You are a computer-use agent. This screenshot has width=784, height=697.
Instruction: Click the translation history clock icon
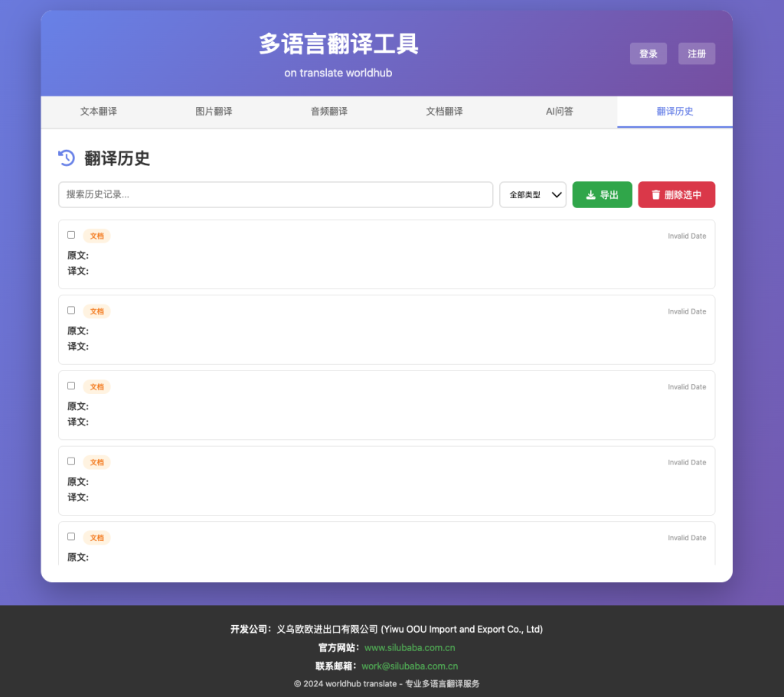pyautogui.click(x=67, y=158)
